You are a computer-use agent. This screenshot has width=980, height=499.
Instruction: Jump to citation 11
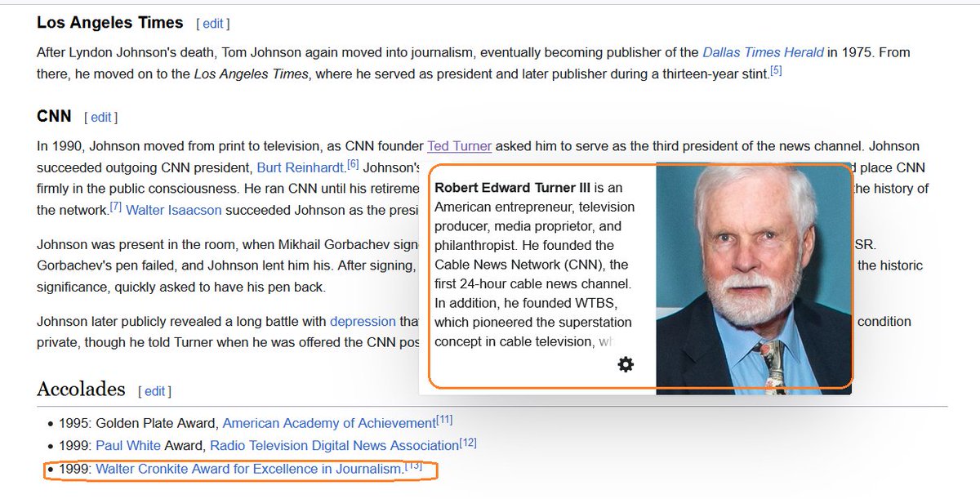tap(444, 420)
